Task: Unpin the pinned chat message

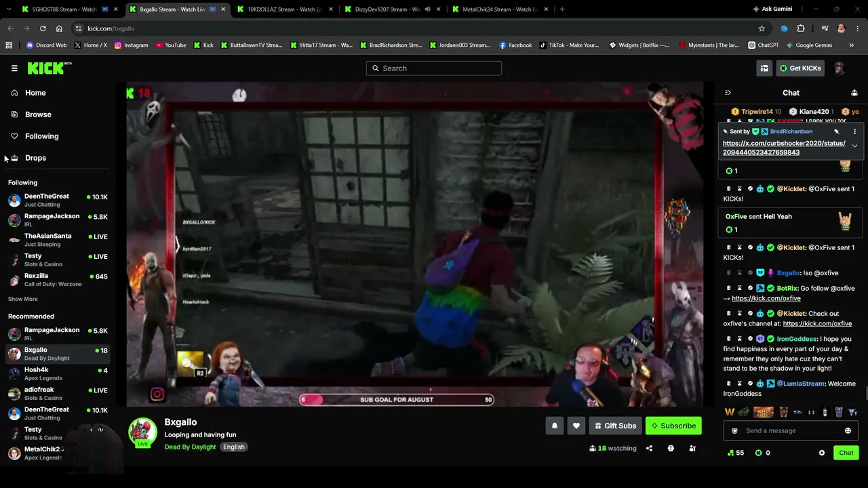Action: (837, 131)
